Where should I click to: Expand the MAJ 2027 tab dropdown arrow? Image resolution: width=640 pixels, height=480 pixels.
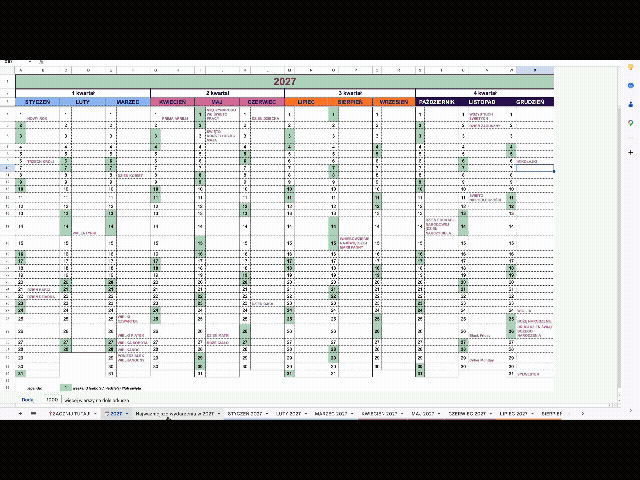(x=439, y=413)
